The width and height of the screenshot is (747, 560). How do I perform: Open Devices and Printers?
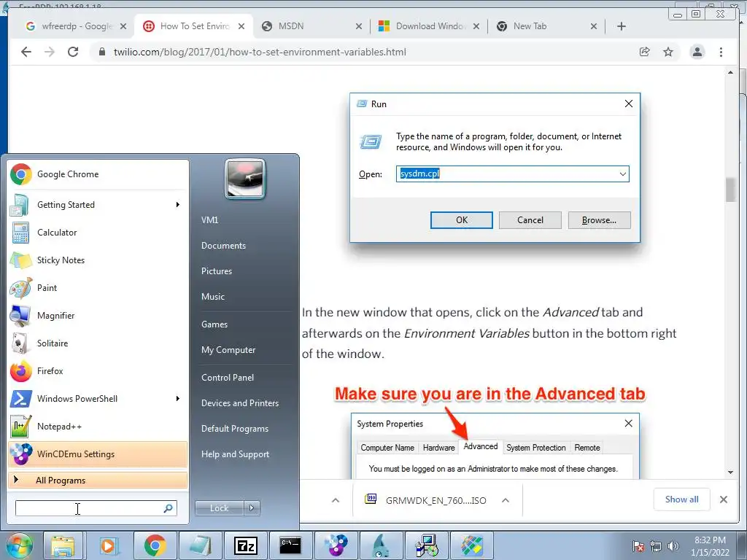(x=240, y=403)
